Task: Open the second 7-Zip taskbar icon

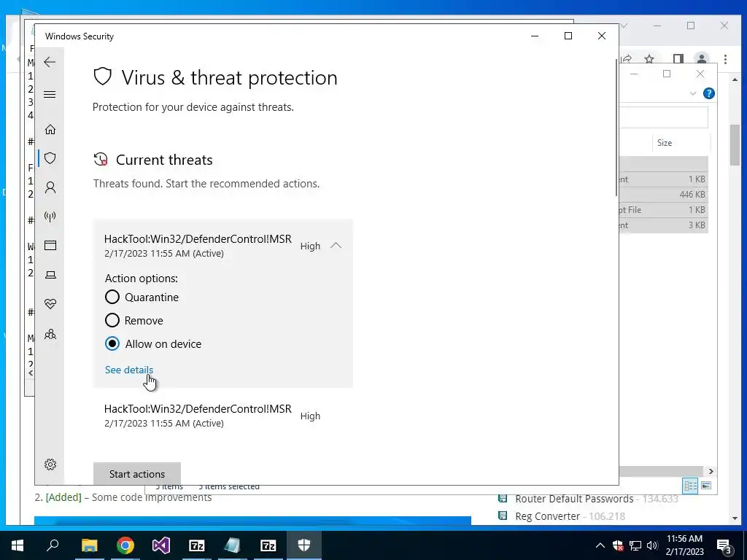Action: pyautogui.click(x=268, y=545)
